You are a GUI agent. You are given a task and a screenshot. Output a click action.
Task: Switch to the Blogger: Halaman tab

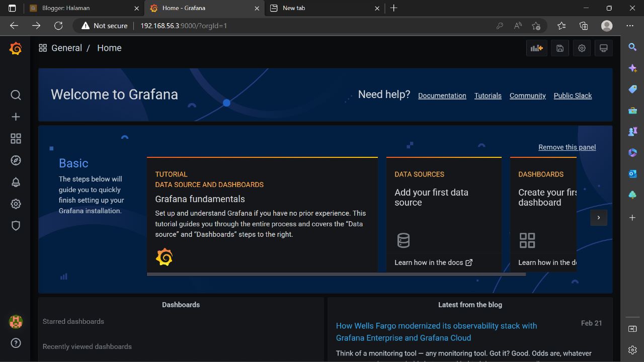click(84, 8)
